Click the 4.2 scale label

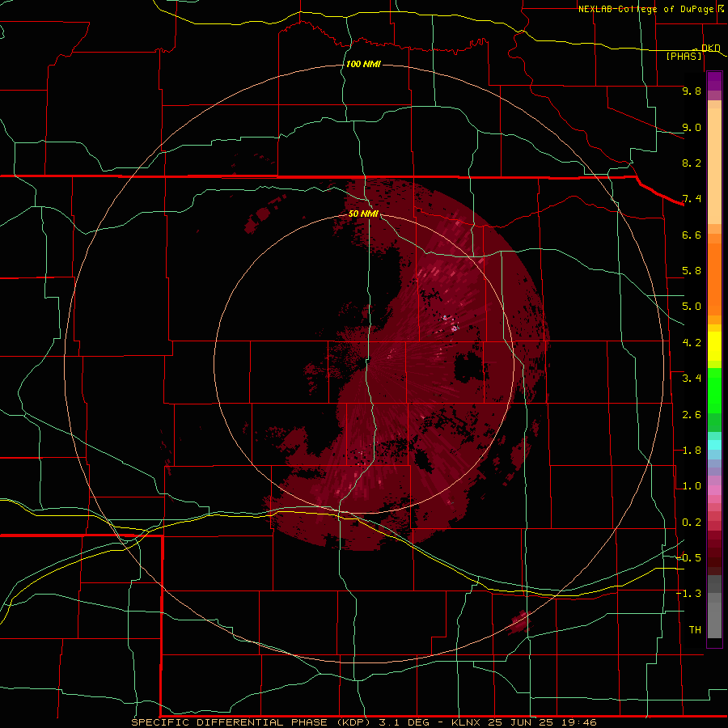click(692, 343)
